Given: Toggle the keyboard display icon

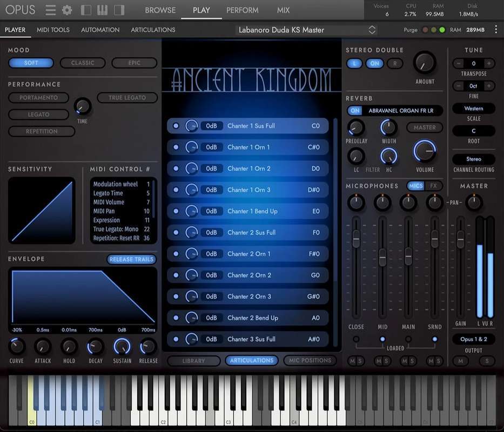Looking at the screenshot, I should click(x=103, y=10).
